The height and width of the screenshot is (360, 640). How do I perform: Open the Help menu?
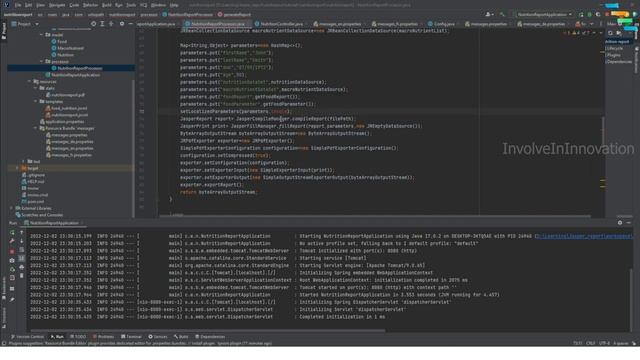(174, 5)
